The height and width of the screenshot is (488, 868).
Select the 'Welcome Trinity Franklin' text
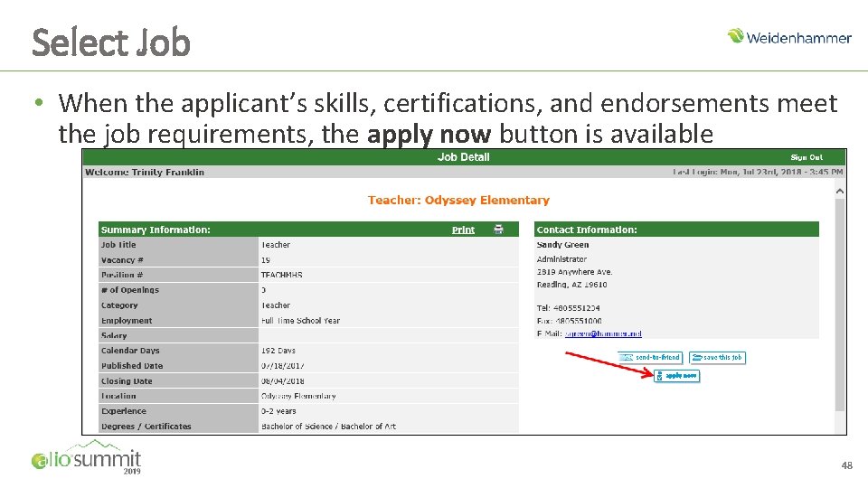tap(145, 172)
